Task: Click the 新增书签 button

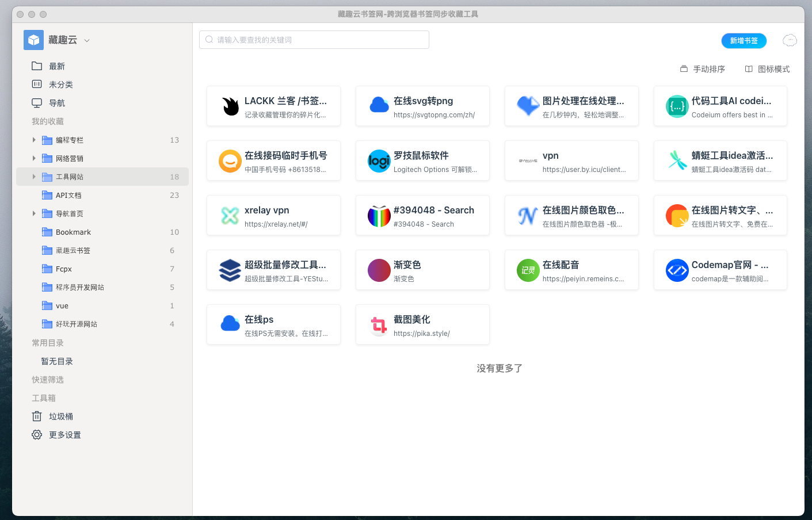Action: (744, 40)
